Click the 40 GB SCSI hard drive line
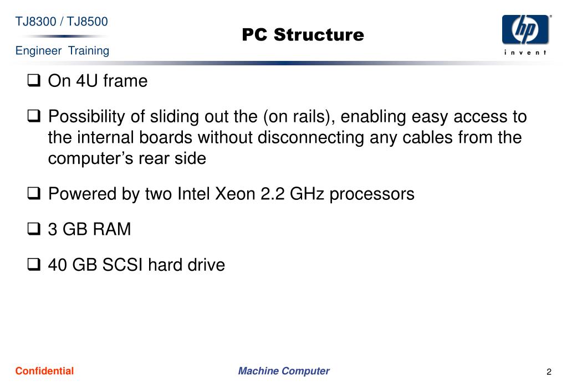The image size is (567, 392). tap(136, 265)
